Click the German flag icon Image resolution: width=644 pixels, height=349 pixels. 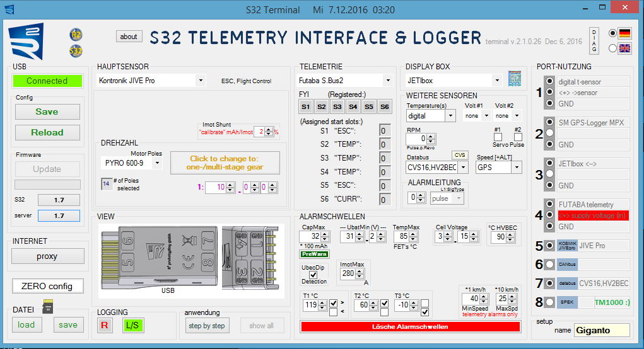coord(624,33)
